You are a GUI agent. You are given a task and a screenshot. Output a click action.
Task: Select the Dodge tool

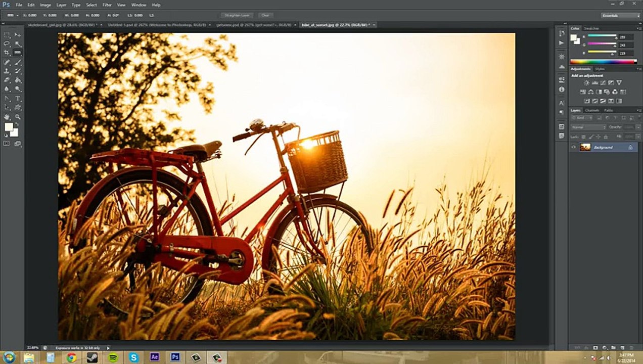(x=18, y=89)
